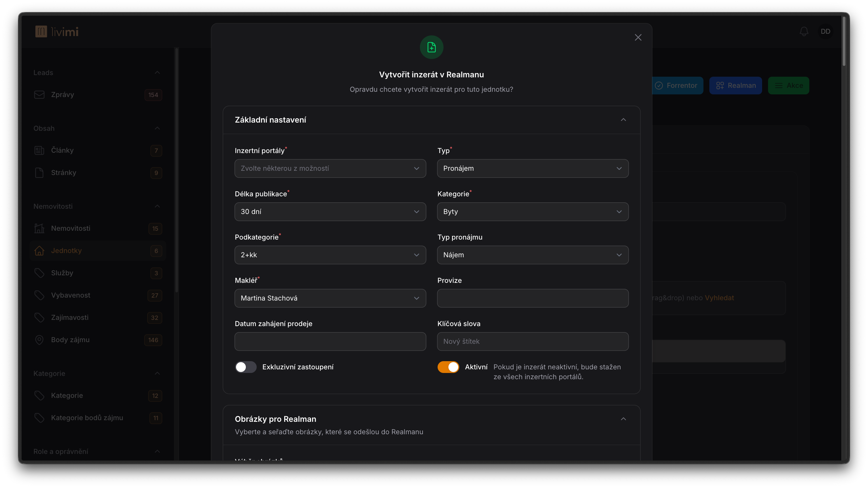Screen dimensions: 868x488
Task: Click the Realman button
Action: (736, 86)
